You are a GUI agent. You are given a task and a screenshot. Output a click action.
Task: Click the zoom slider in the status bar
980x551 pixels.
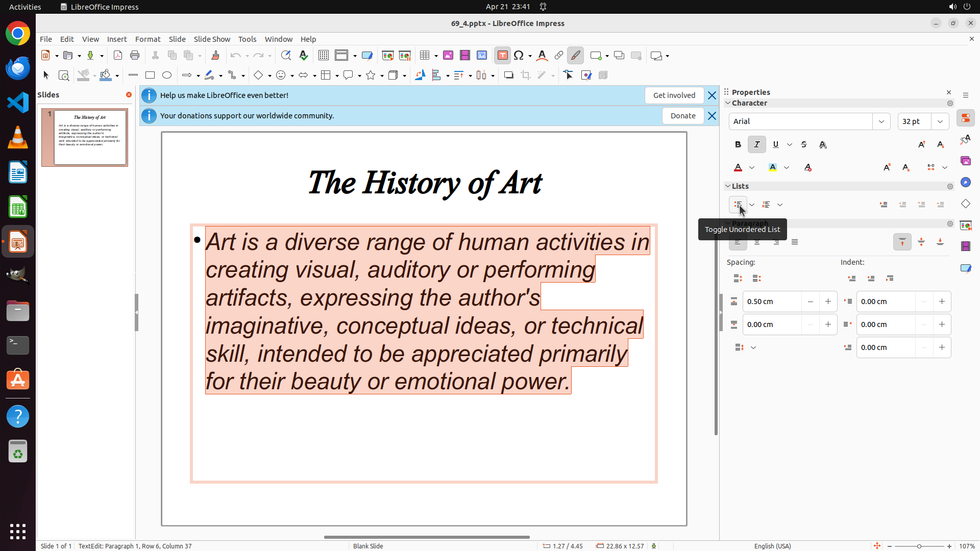coord(919,546)
